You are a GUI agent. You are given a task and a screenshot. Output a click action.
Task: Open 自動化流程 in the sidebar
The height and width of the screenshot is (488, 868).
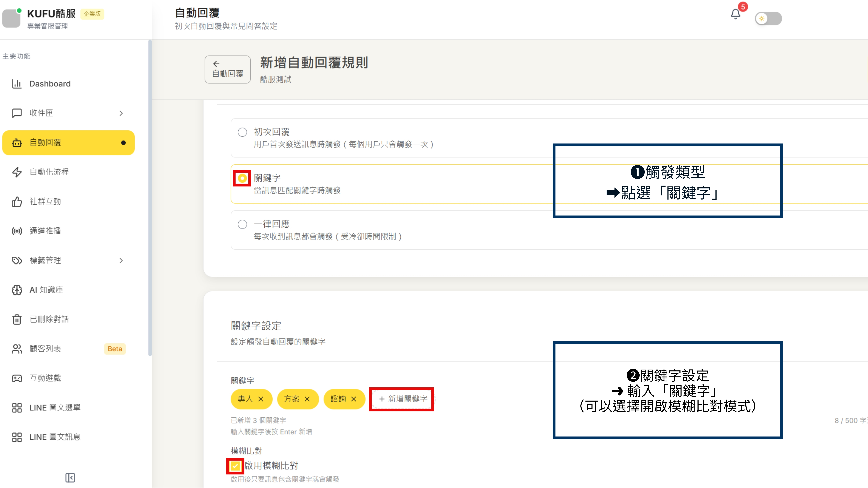49,172
